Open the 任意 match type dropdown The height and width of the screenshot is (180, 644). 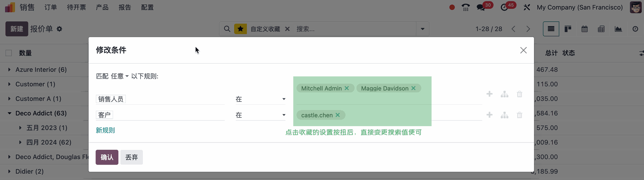(x=120, y=76)
